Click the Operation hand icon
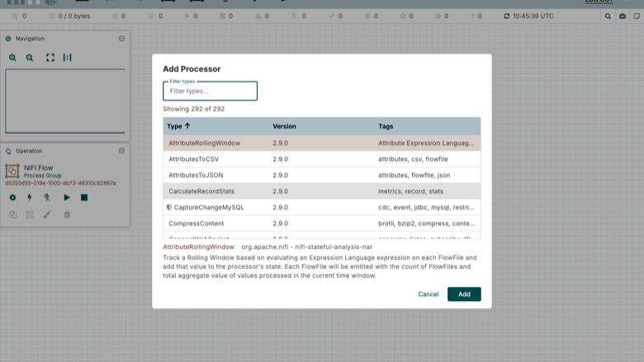This screenshot has width=644, height=362. click(x=8, y=151)
